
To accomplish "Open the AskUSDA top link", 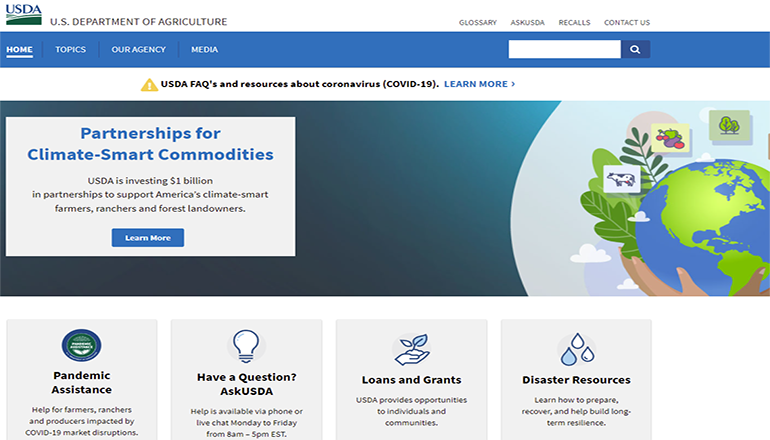I will [527, 23].
